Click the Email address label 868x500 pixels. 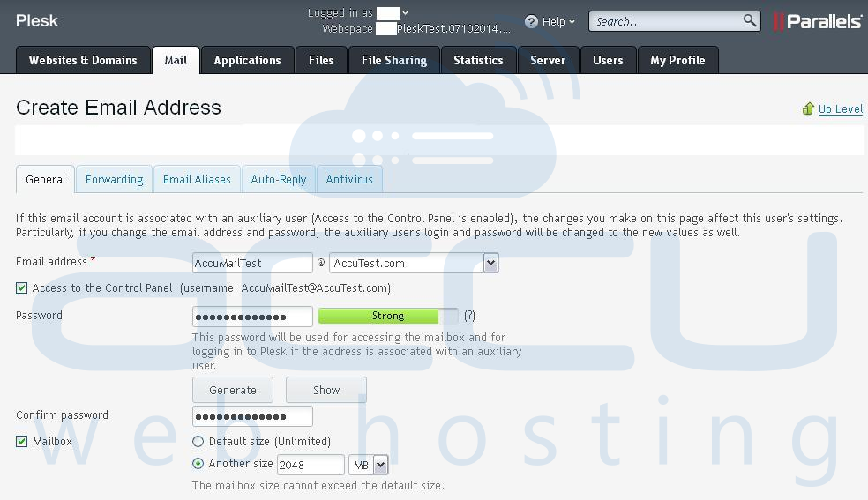click(x=51, y=261)
